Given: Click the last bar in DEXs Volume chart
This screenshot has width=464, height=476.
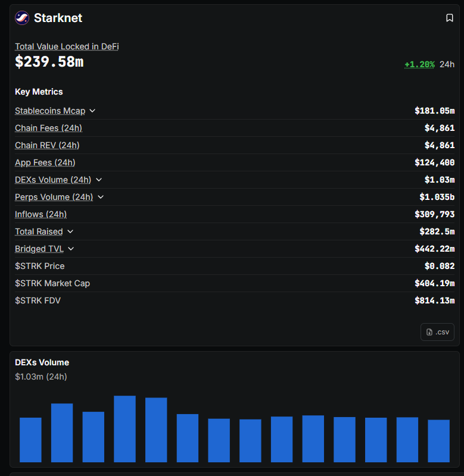Looking at the screenshot, I should pos(438,441).
